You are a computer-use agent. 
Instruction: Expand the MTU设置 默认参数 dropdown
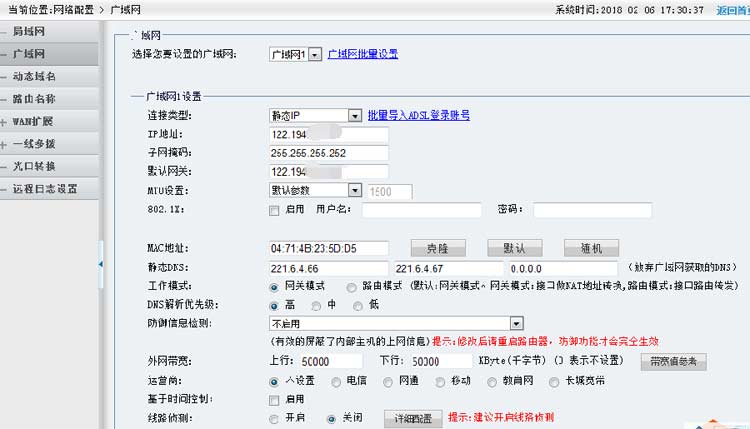click(x=354, y=190)
